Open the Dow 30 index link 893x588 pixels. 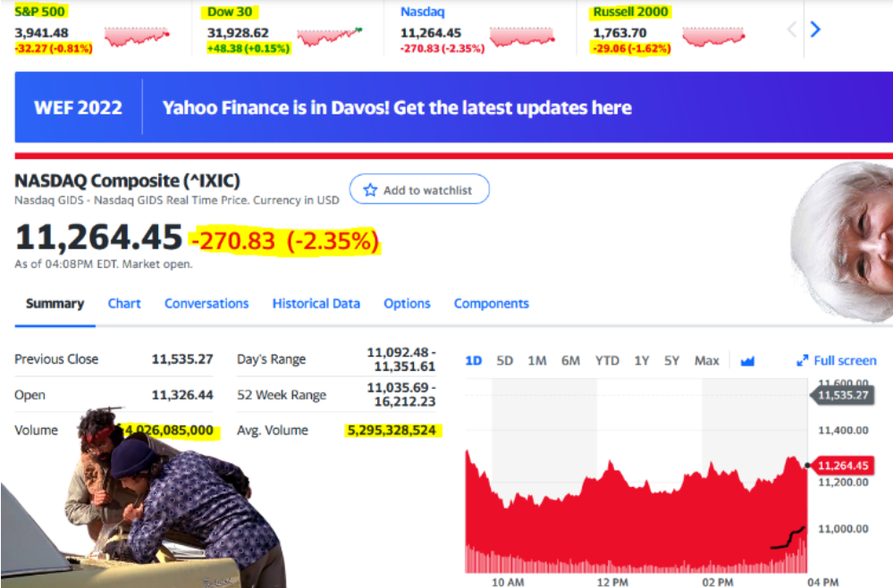pyautogui.click(x=230, y=12)
